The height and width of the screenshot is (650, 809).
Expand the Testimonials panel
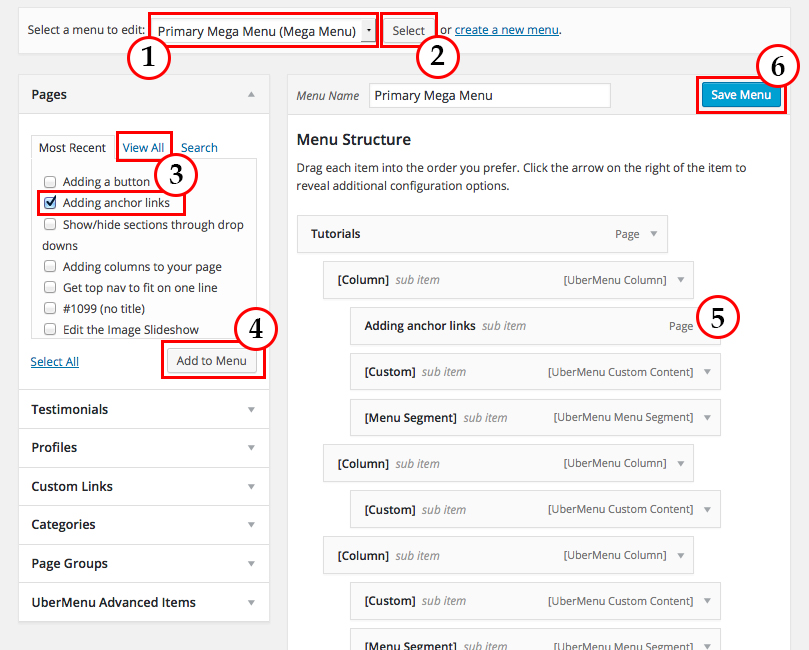click(x=251, y=410)
